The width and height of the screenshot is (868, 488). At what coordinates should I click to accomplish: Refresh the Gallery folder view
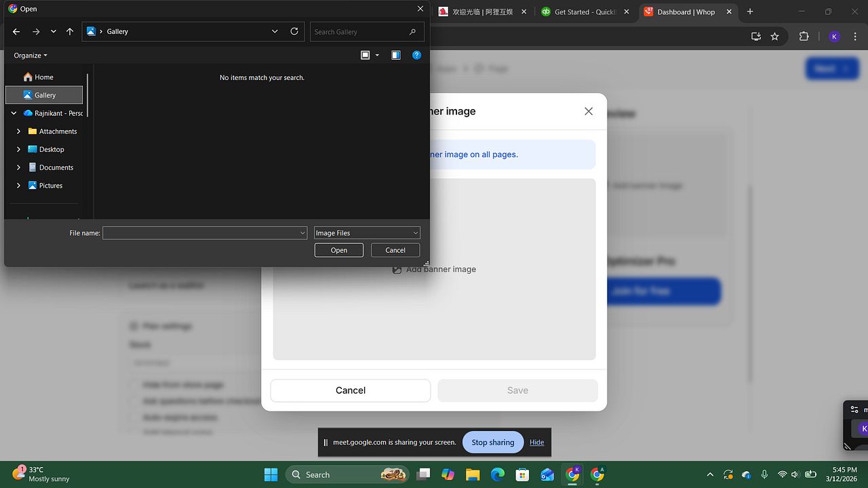294,31
